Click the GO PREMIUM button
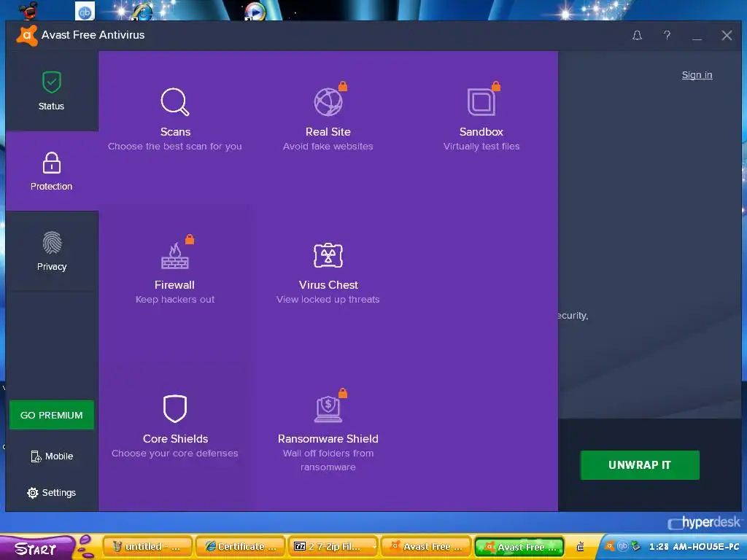This screenshot has height=560, width=747. click(52, 415)
